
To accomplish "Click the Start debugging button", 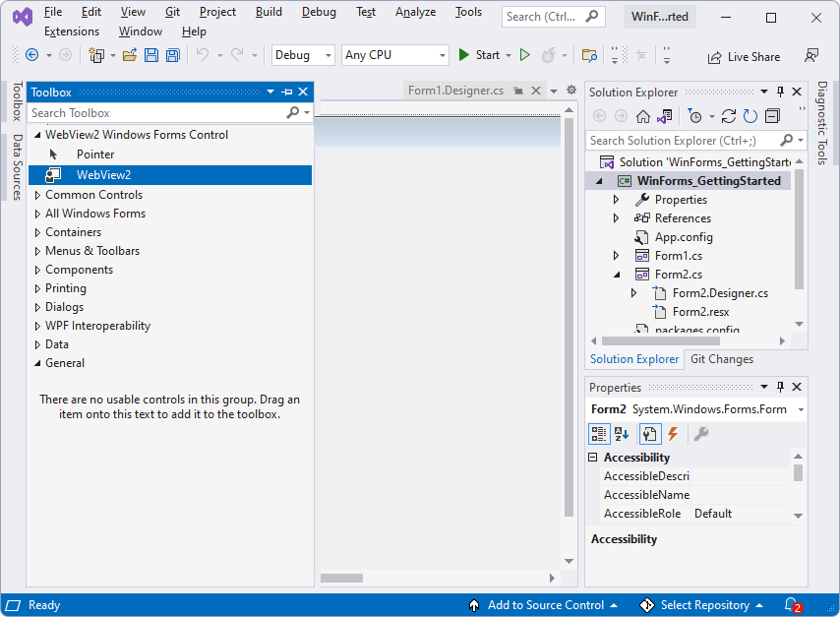I will pyautogui.click(x=479, y=55).
